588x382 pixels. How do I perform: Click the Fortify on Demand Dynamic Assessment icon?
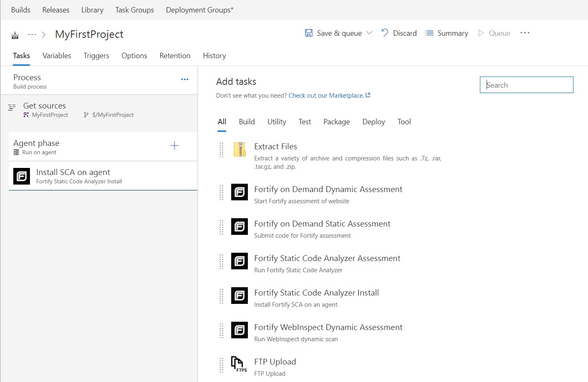pyautogui.click(x=239, y=192)
